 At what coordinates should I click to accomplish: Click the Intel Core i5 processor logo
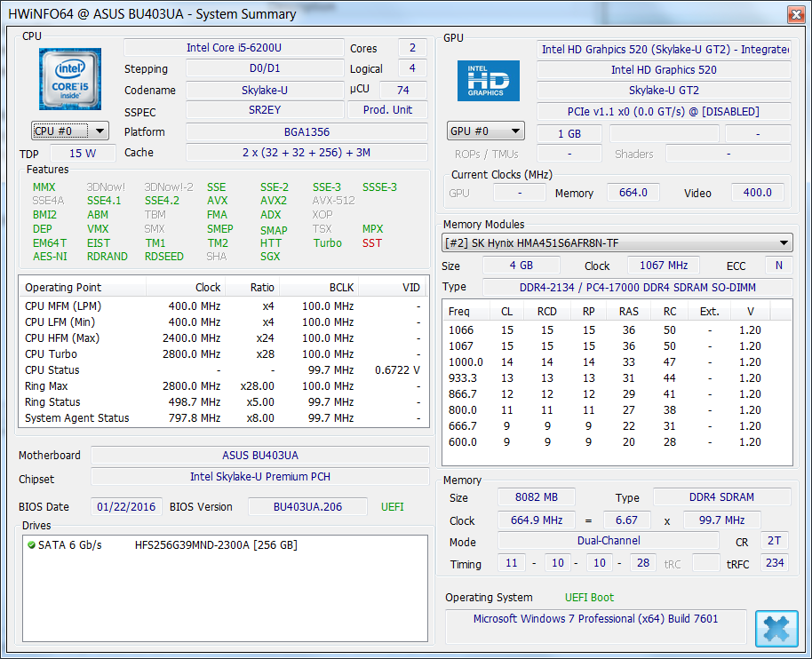(70, 79)
